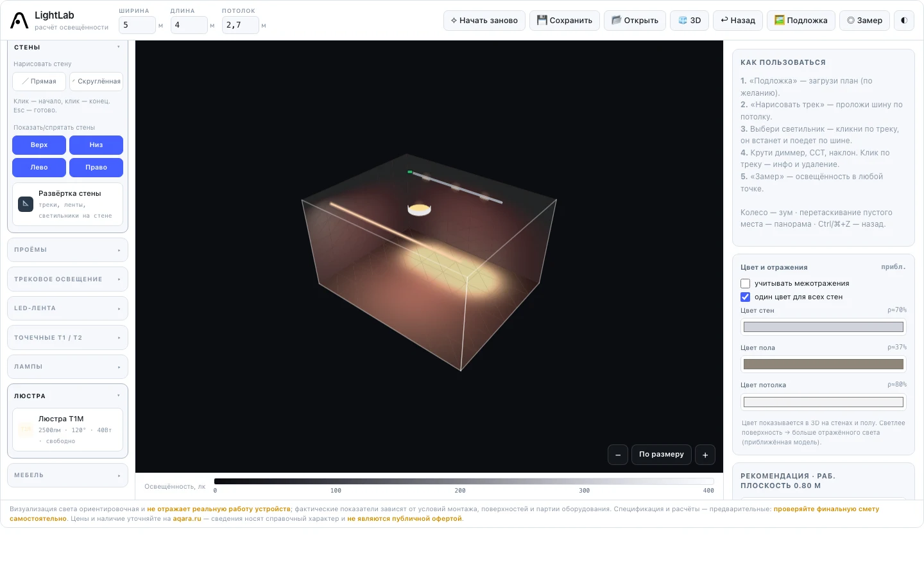The width and height of the screenshot is (924, 578).
Task: Toggle the Лево wall visibility
Action: 39,168
